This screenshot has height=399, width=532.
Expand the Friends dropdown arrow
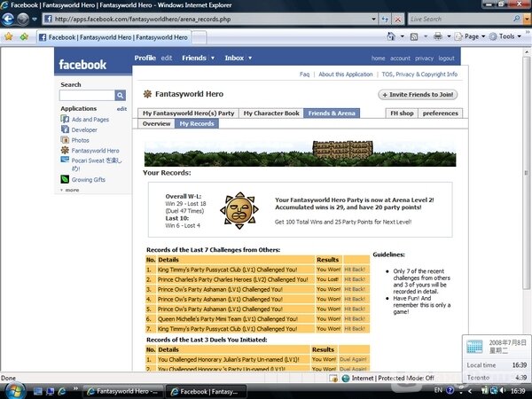pos(213,59)
